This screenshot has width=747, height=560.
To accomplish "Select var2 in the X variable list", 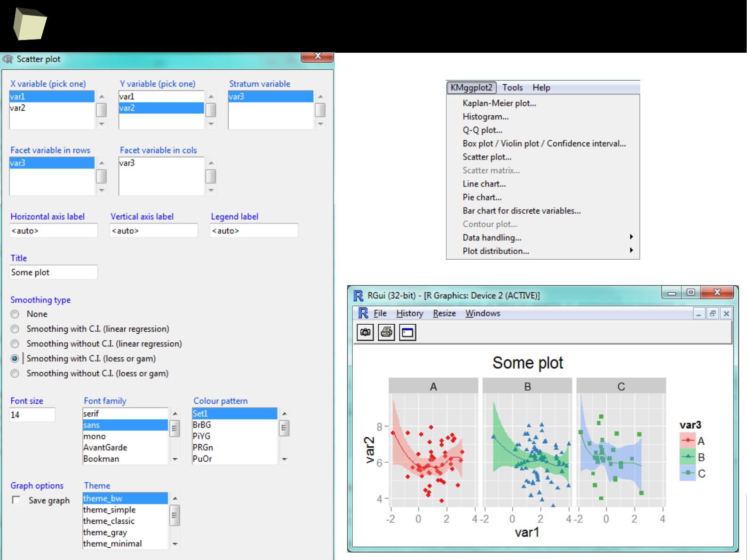I will click(52, 108).
